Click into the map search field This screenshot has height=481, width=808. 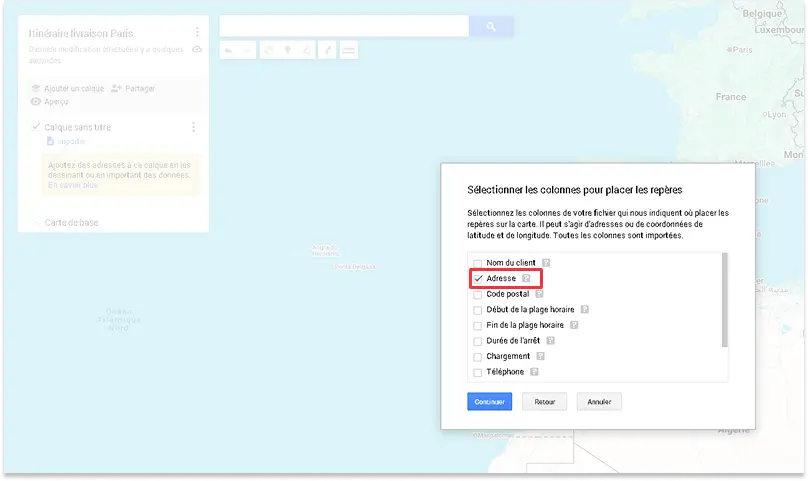(x=344, y=26)
